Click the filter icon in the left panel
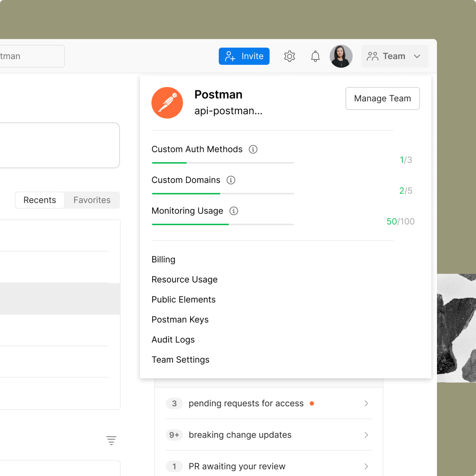The height and width of the screenshot is (476, 476). [111, 440]
